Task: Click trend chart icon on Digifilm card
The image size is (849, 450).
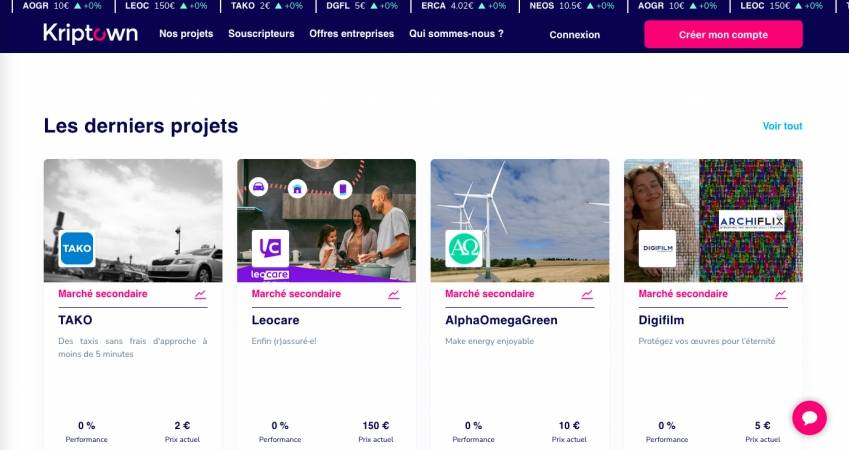Action: [780, 294]
